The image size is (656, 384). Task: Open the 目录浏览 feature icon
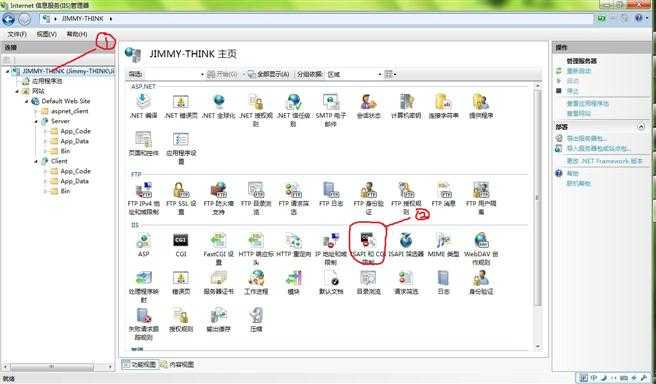click(x=368, y=282)
